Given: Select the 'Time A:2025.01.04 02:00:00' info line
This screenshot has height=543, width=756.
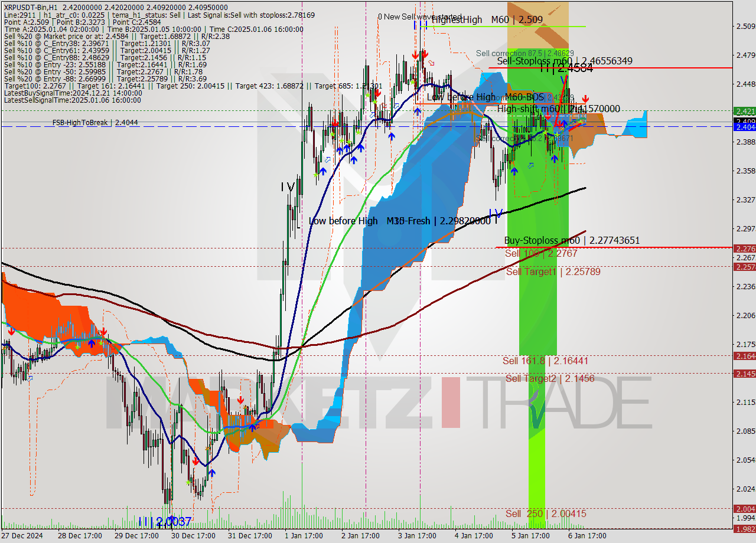Looking at the screenshot, I should pyautogui.click(x=154, y=30).
